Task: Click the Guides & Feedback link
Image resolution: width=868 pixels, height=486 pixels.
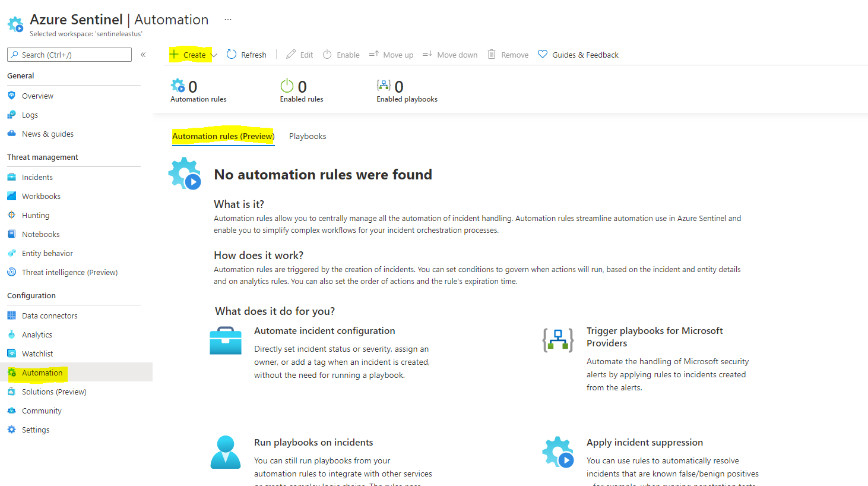Action: click(585, 55)
